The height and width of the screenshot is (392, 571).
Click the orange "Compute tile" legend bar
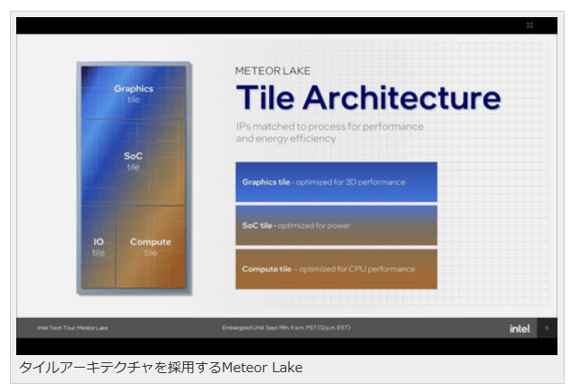(336, 269)
